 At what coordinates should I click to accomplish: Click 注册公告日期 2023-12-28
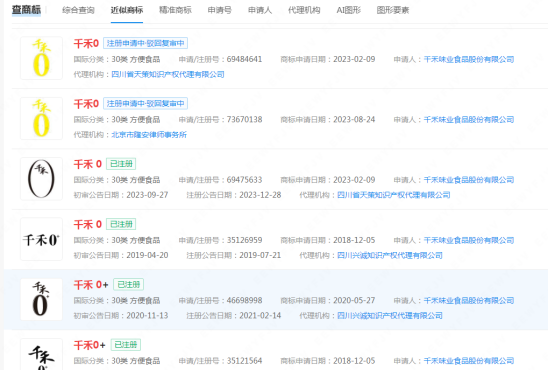(260, 195)
